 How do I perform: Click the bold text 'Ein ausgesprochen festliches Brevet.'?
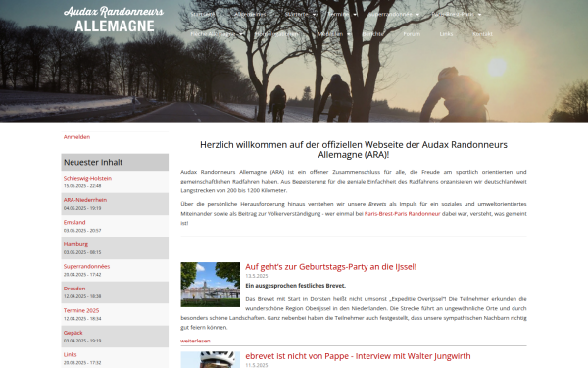point(296,286)
